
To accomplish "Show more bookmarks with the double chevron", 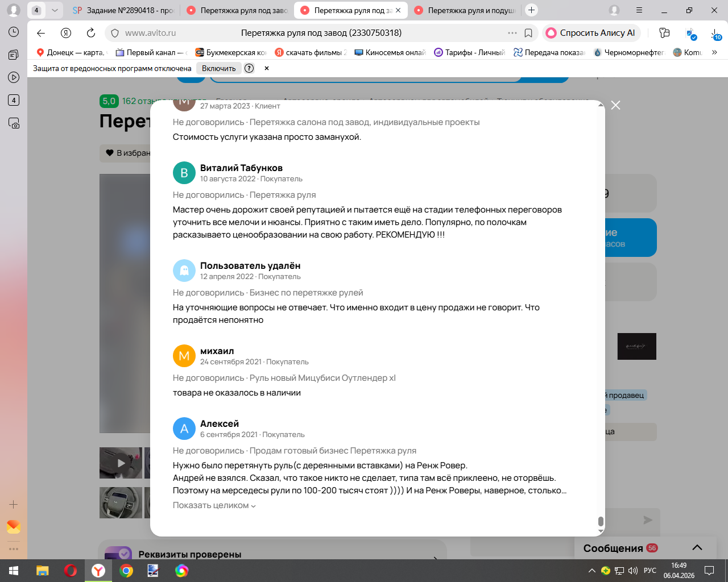I will pos(714,52).
